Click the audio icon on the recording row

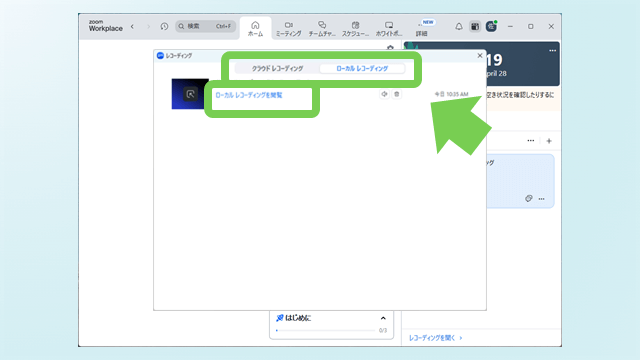(384, 94)
